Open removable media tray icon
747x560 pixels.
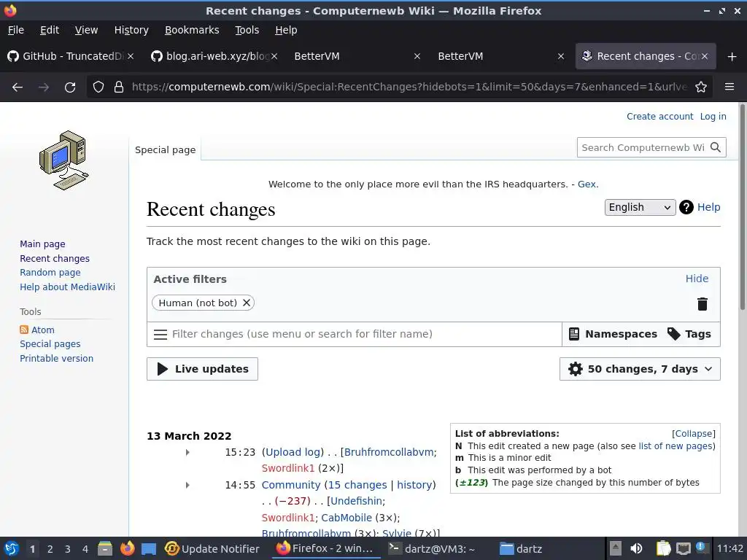pyautogui.click(x=616, y=548)
